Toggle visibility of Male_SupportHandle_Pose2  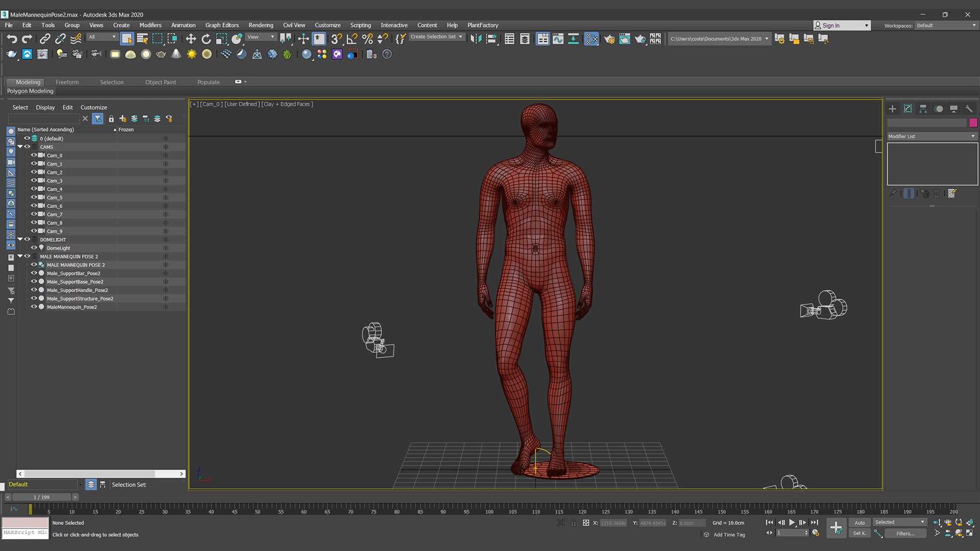(x=34, y=290)
